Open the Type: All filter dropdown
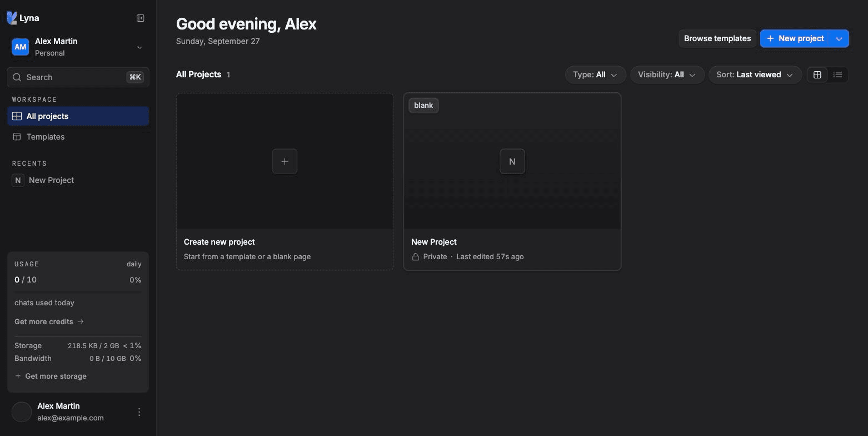This screenshot has width=868, height=436. (x=595, y=75)
